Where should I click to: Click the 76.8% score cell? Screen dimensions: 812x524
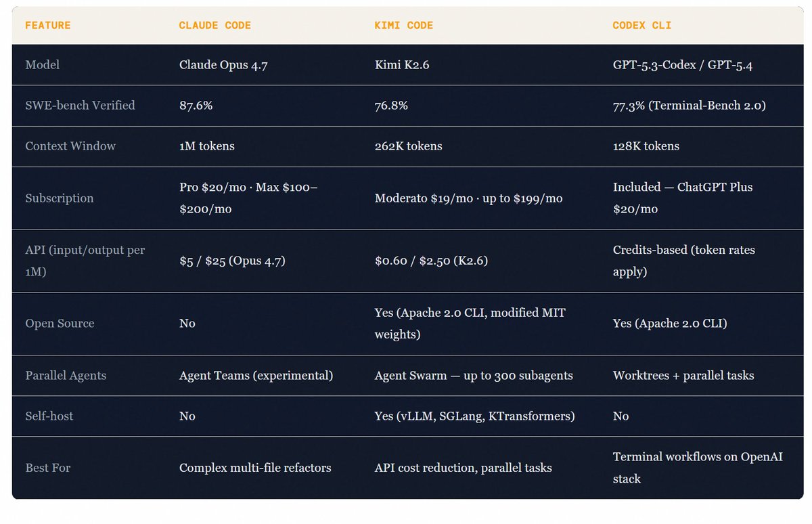391,106
